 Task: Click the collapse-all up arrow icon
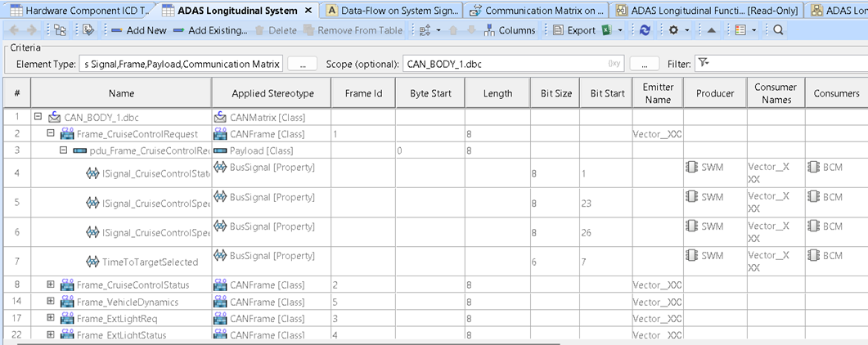pos(712,30)
